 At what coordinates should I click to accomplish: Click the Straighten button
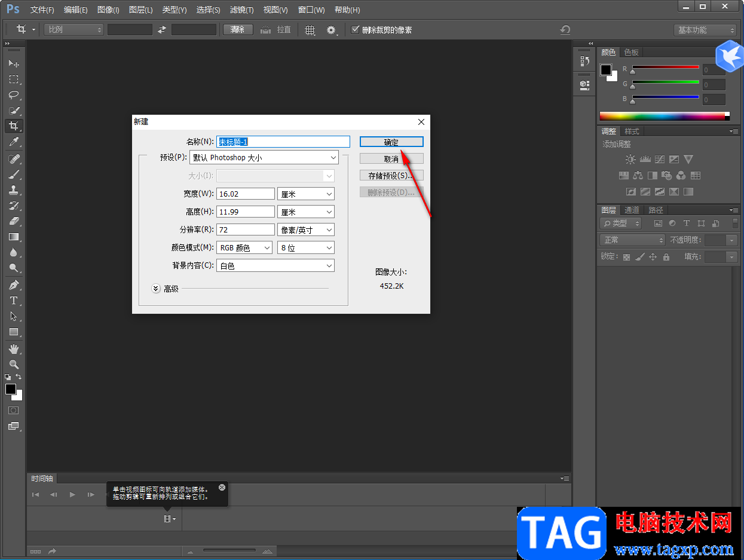(x=277, y=29)
